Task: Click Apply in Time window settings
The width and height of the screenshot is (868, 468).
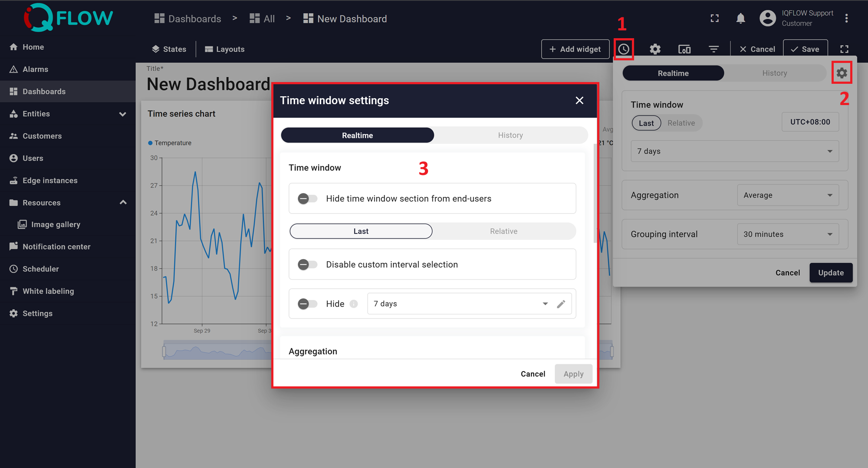Action: (573, 373)
